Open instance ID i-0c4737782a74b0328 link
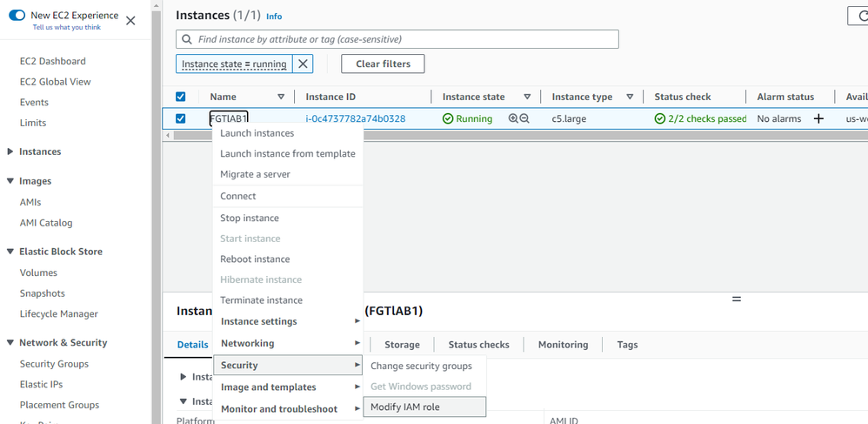 (x=356, y=118)
